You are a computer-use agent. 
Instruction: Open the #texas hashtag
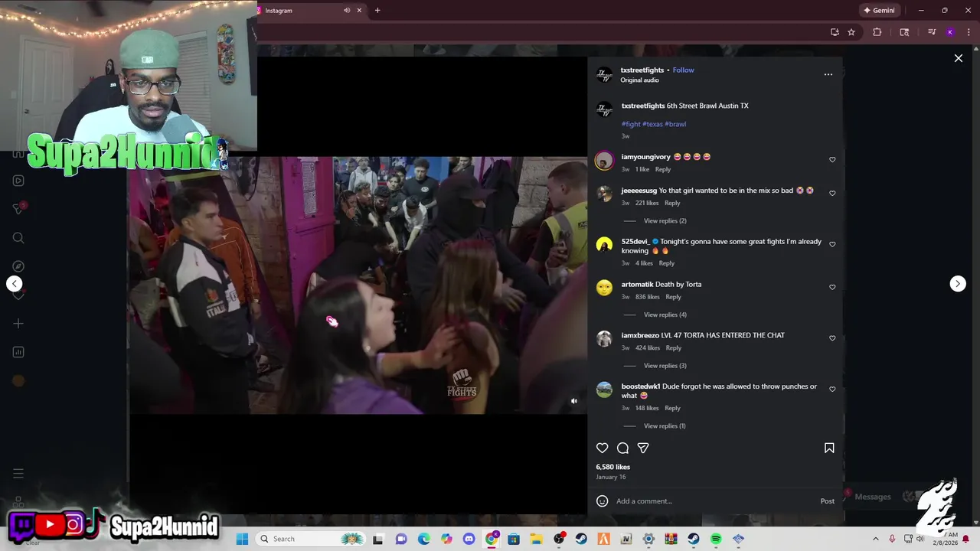[652, 124]
